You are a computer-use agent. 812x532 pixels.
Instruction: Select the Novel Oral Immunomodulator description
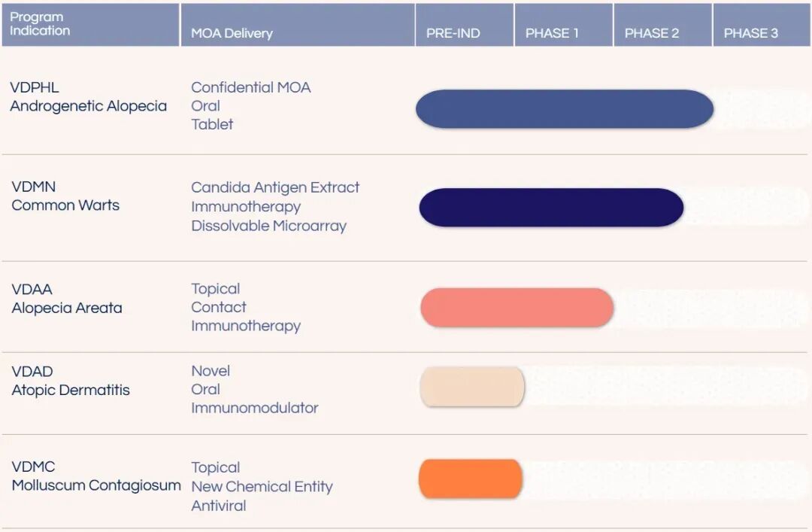pos(254,389)
